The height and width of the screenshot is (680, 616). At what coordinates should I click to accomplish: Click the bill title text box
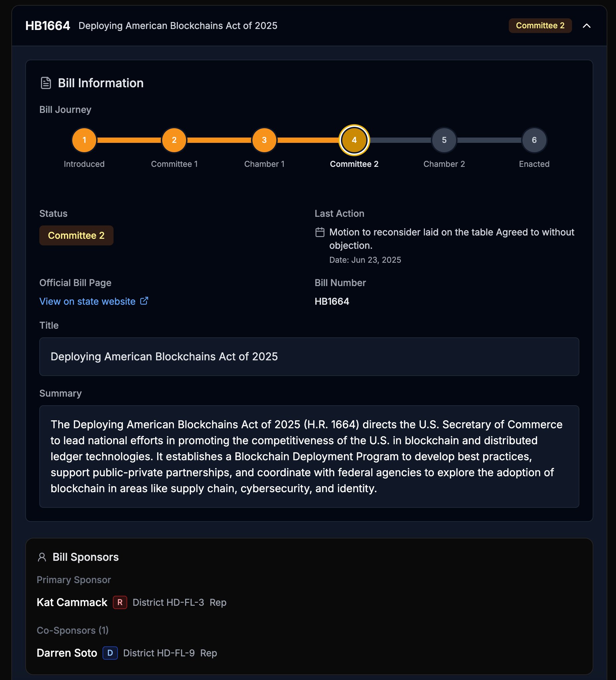(x=309, y=357)
